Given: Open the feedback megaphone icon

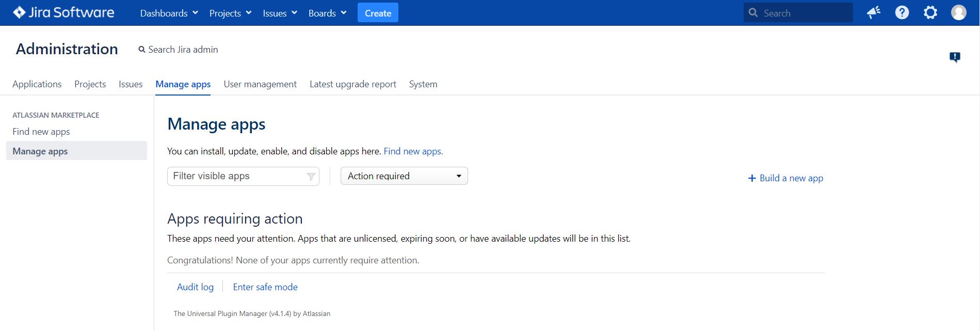Looking at the screenshot, I should point(874,12).
